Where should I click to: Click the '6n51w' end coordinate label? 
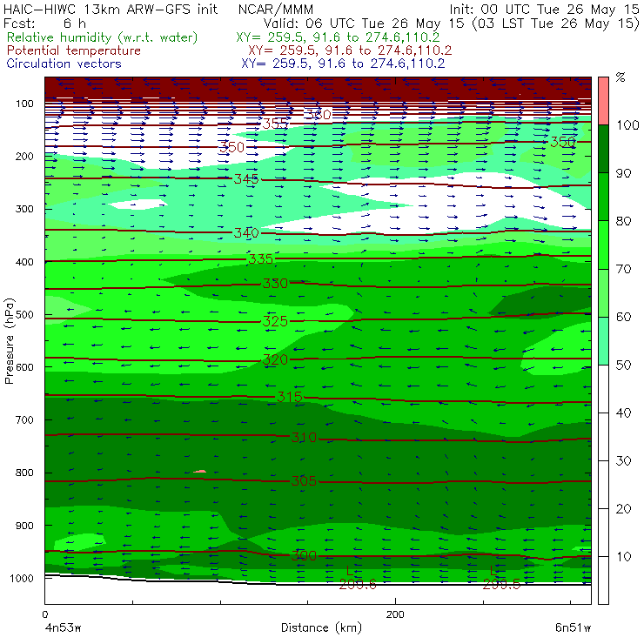(x=573, y=628)
